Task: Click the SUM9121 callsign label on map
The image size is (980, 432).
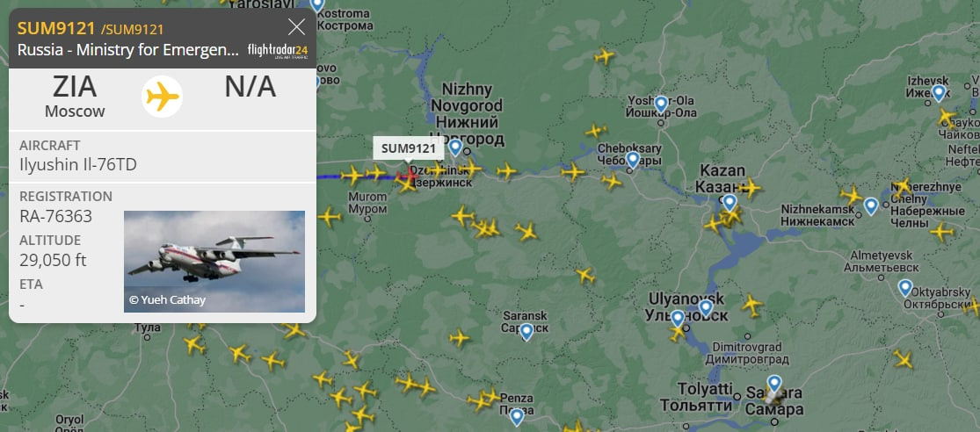Action: click(408, 148)
